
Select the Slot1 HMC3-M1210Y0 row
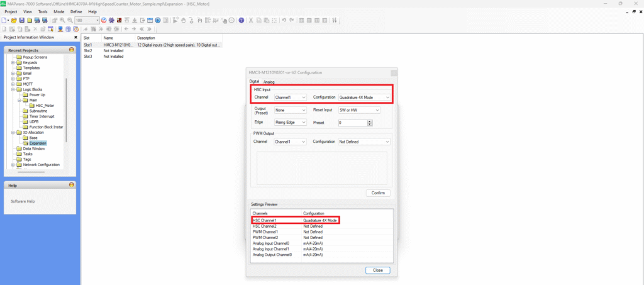pyautogui.click(x=152, y=44)
